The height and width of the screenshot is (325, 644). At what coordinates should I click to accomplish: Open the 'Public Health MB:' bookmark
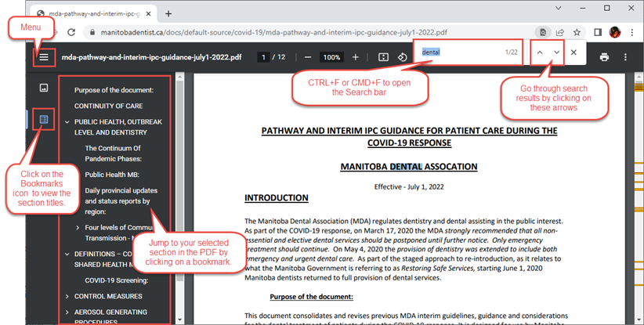click(x=112, y=175)
